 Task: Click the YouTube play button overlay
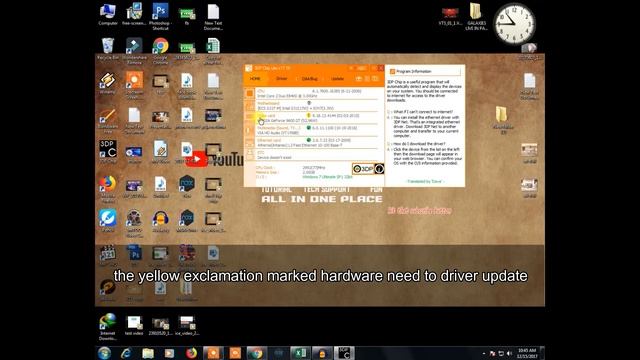point(197,159)
